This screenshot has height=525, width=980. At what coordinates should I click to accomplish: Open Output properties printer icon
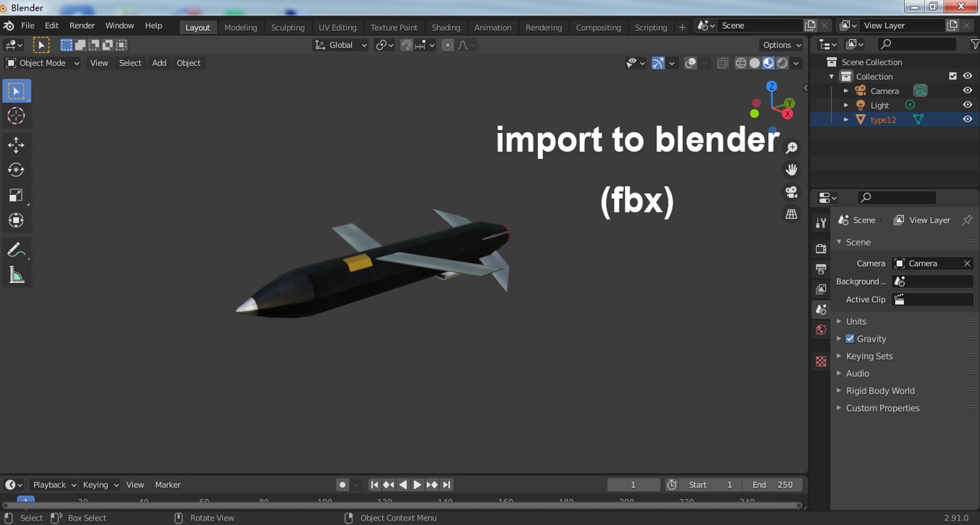821,269
